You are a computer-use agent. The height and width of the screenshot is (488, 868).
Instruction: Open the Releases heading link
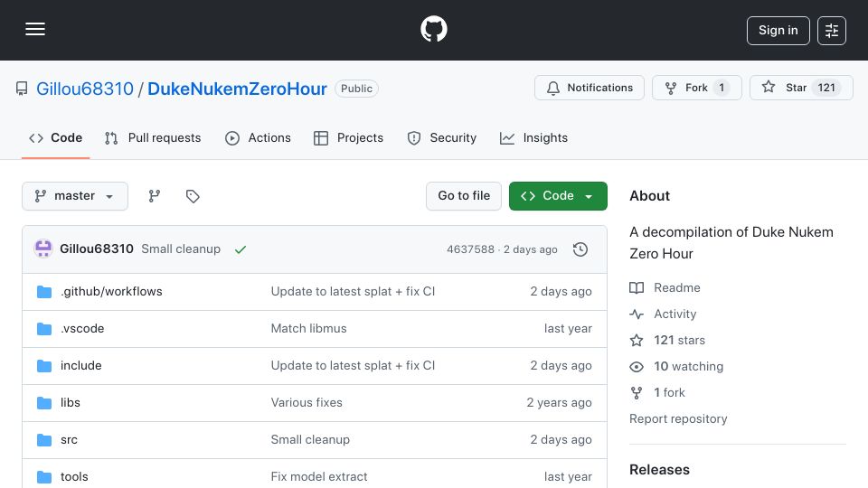click(x=659, y=470)
